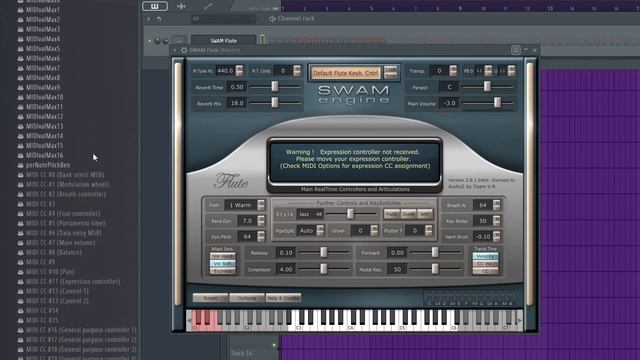The height and width of the screenshot is (360, 640).
Task: Click the M.Tune Hz 440.0 stepper arrows
Action: pyautogui.click(x=239, y=71)
